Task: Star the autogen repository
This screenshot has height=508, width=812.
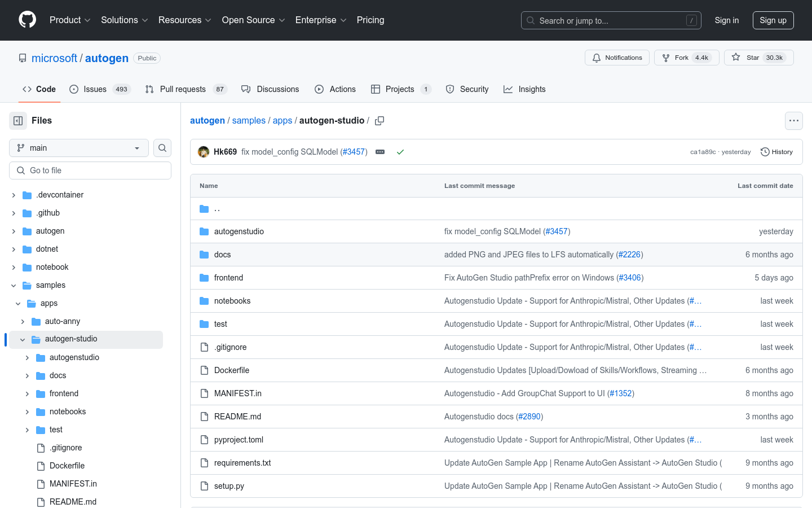Action: 758,58
